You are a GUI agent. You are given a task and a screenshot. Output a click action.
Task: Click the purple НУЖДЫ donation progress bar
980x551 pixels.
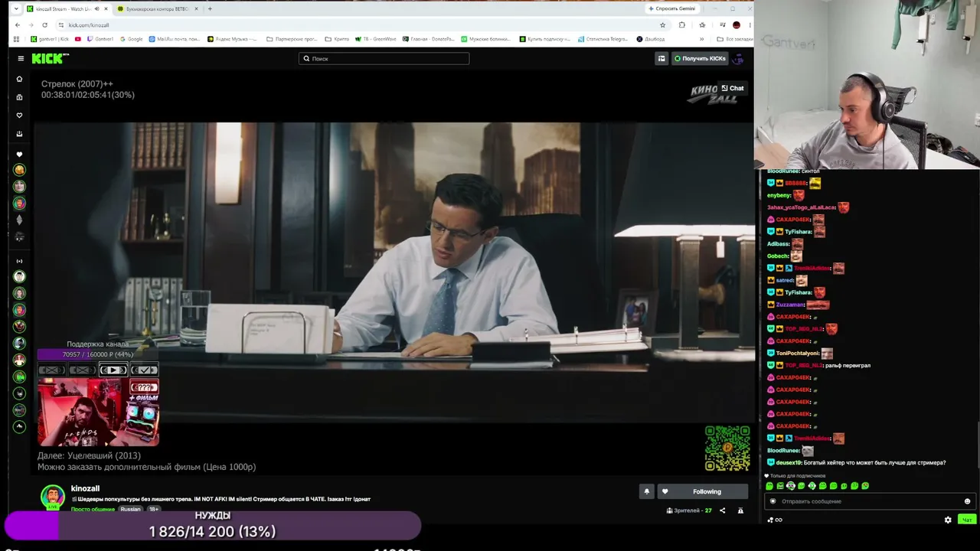(x=213, y=526)
